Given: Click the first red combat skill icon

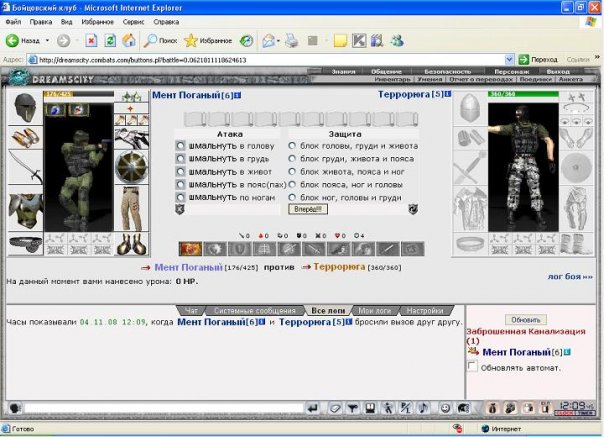Looking at the screenshot, I should [190, 249].
